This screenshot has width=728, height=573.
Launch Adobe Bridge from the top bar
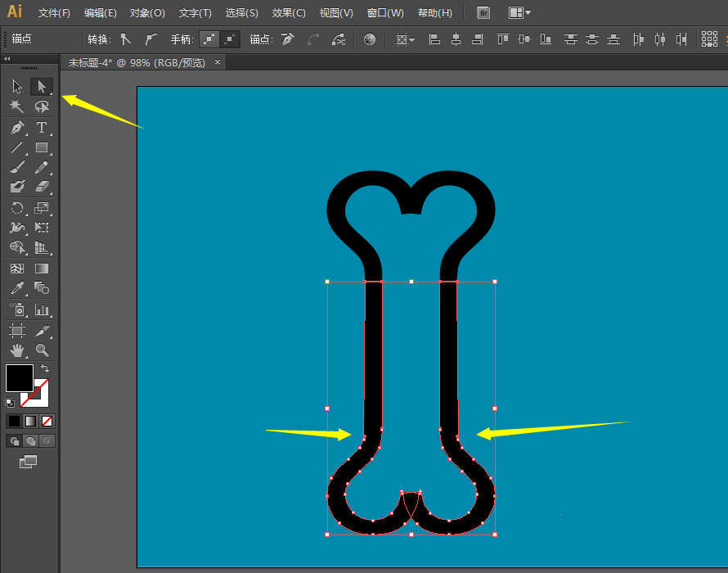click(483, 12)
